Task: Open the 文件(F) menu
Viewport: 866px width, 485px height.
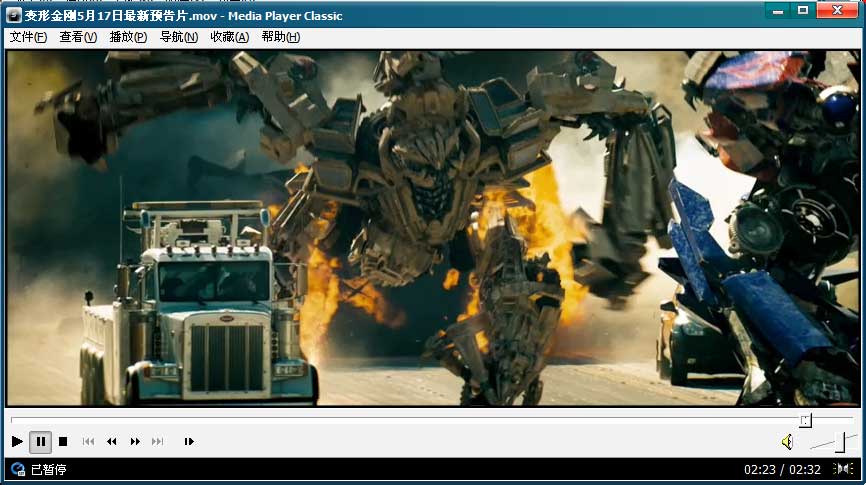Action: point(28,37)
